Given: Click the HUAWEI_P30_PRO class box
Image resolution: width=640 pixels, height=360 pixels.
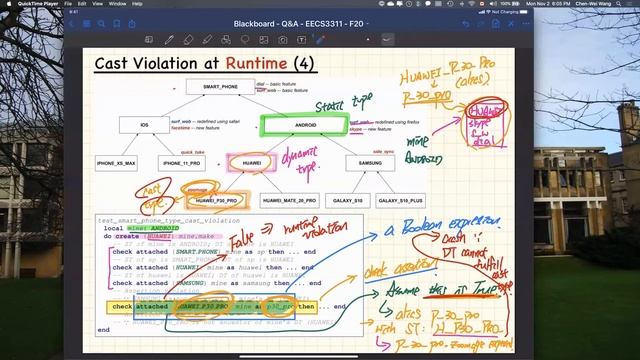Looking at the screenshot, I should pyautogui.click(x=217, y=200).
